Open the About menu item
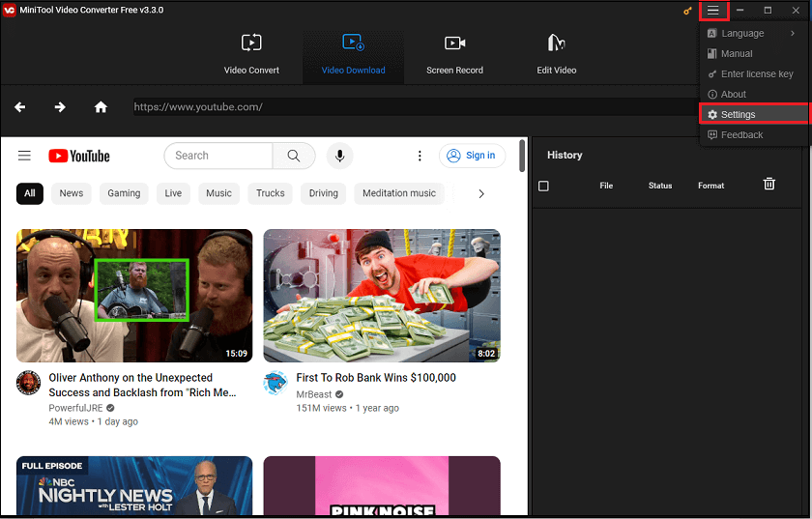812x519 pixels. [x=753, y=95]
